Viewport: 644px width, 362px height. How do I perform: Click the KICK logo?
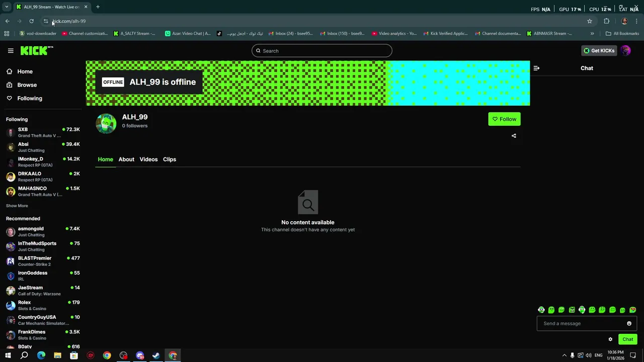click(36, 50)
